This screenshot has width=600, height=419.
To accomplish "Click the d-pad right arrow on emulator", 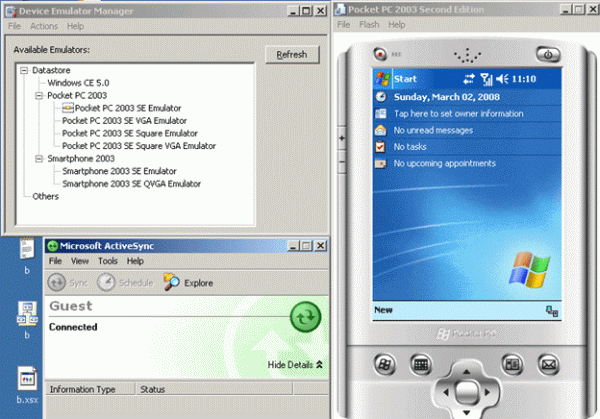I will tap(487, 392).
